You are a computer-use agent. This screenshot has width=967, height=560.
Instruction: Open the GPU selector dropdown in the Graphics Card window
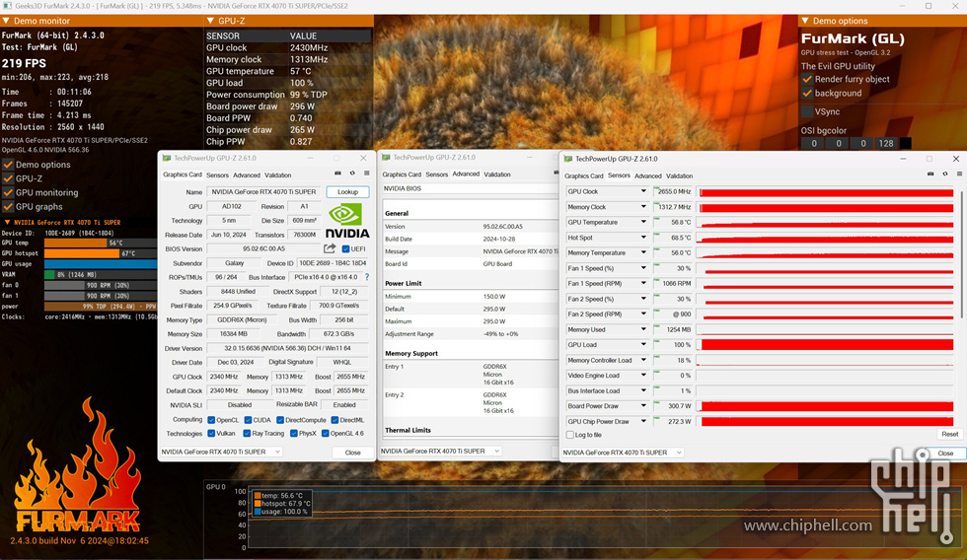tap(220, 452)
